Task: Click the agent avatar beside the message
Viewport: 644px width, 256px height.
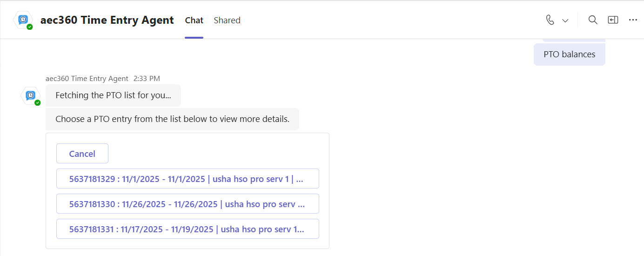Action: pyautogui.click(x=31, y=95)
